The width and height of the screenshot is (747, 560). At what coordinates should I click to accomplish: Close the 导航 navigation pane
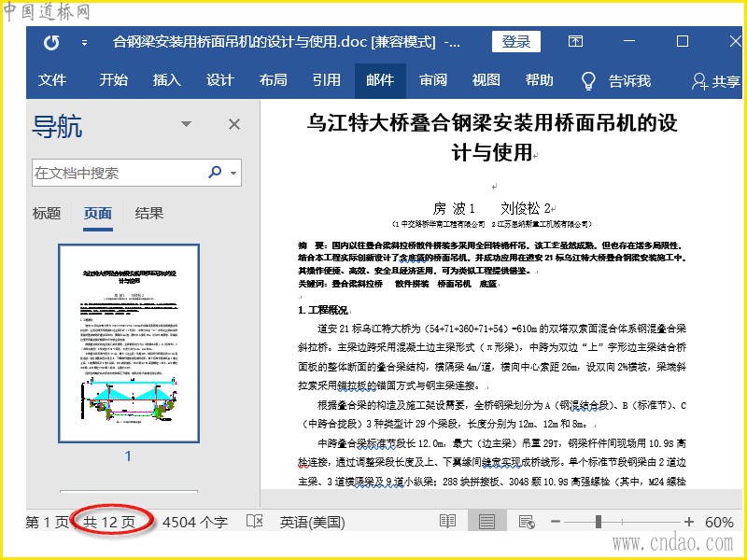click(x=234, y=124)
